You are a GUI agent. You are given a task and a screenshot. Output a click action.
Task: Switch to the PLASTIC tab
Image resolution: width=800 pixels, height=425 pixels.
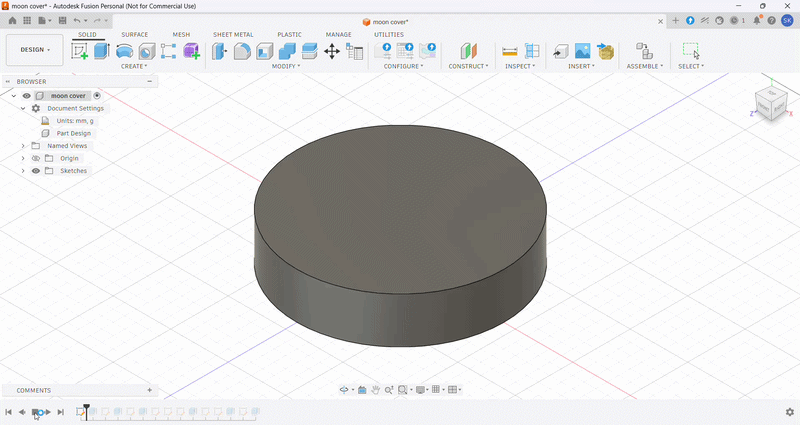[289, 35]
